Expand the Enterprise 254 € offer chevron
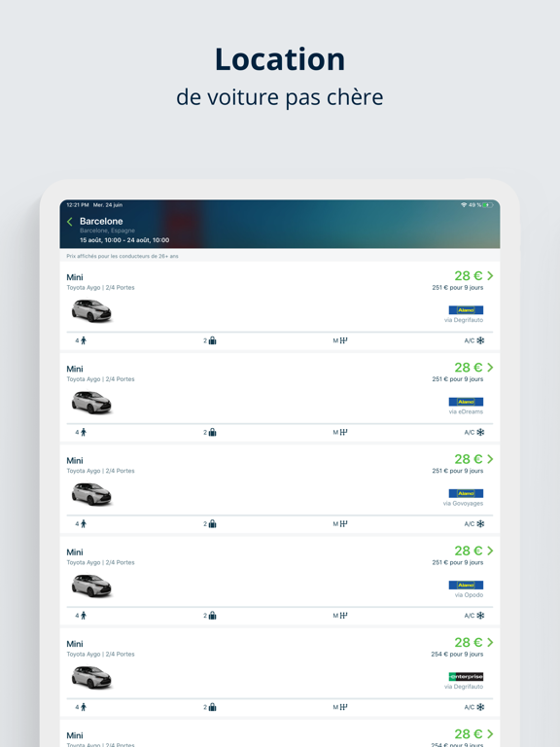Screen dimensions: 560x747 pos(490,642)
